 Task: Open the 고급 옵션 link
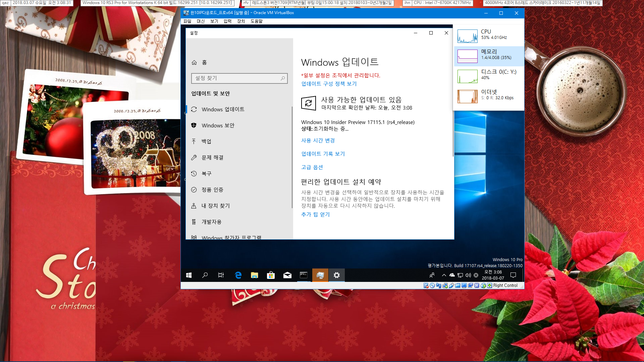point(312,167)
